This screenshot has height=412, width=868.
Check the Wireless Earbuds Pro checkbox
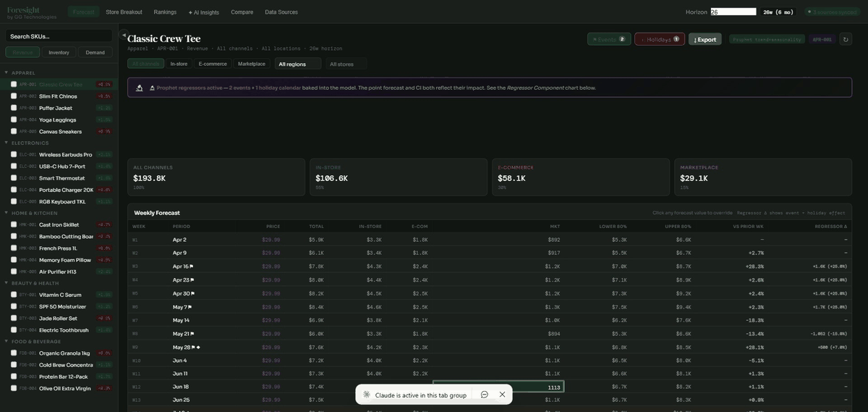[14, 154]
